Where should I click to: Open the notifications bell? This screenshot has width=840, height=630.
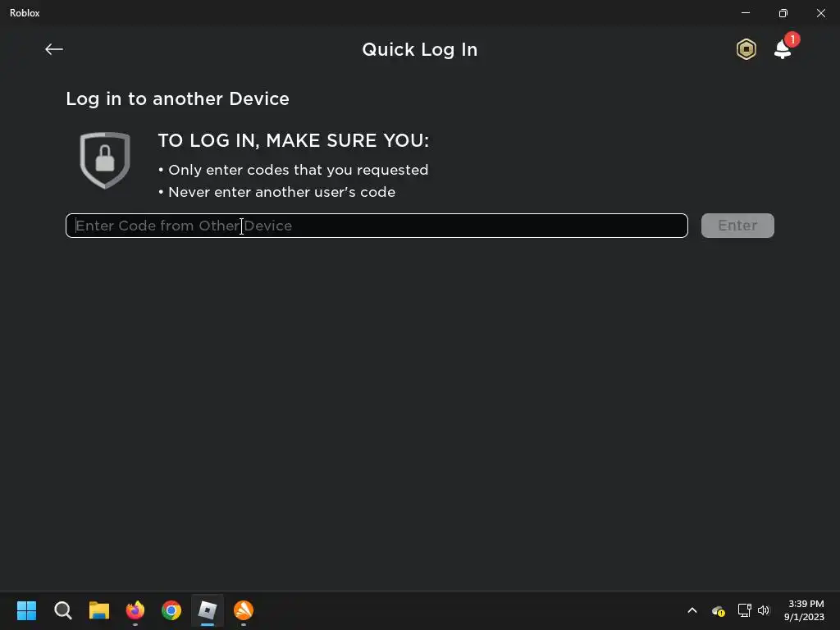click(x=783, y=49)
